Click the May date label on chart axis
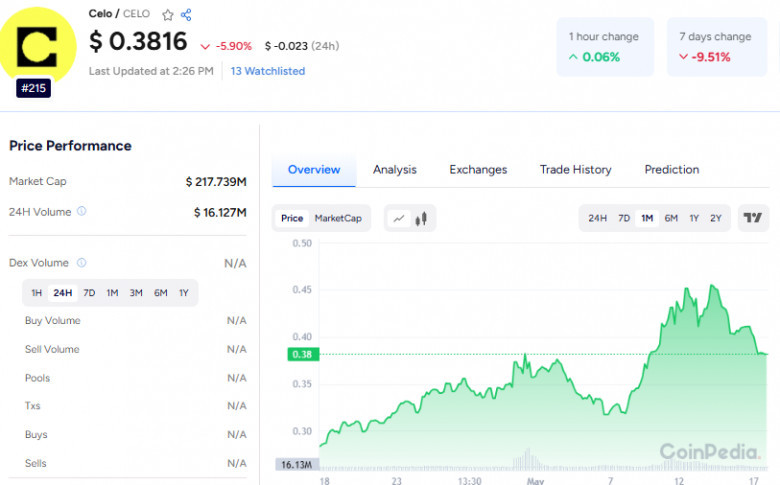The image size is (780, 485). click(535, 481)
